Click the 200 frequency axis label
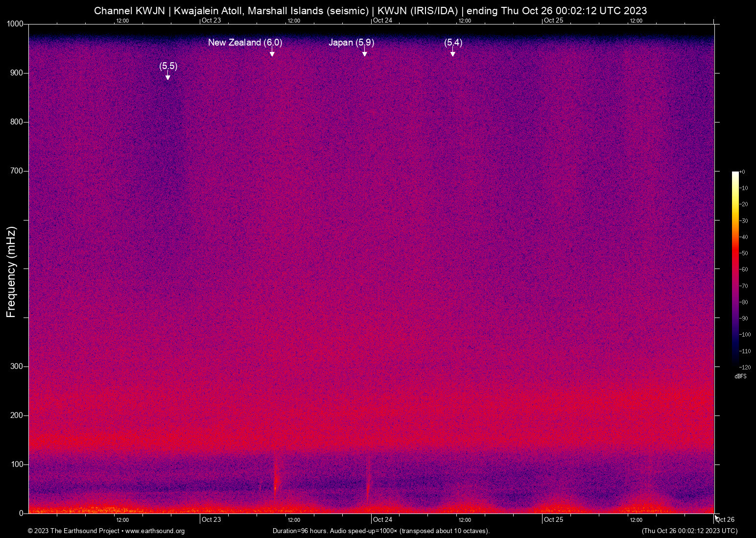The height and width of the screenshot is (538, 756). click(17, 416)
